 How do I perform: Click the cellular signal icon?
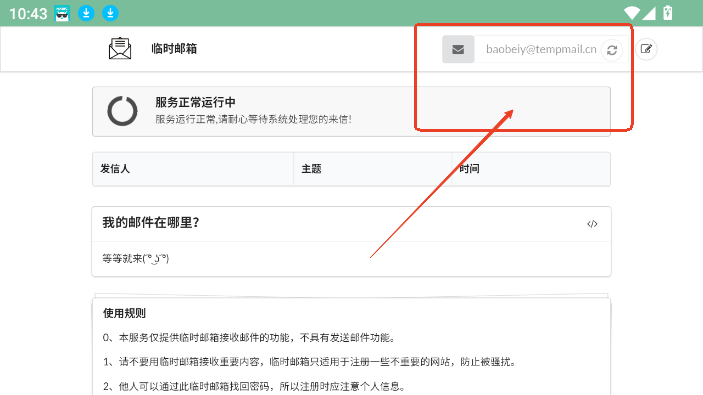(x=649, y=13)
